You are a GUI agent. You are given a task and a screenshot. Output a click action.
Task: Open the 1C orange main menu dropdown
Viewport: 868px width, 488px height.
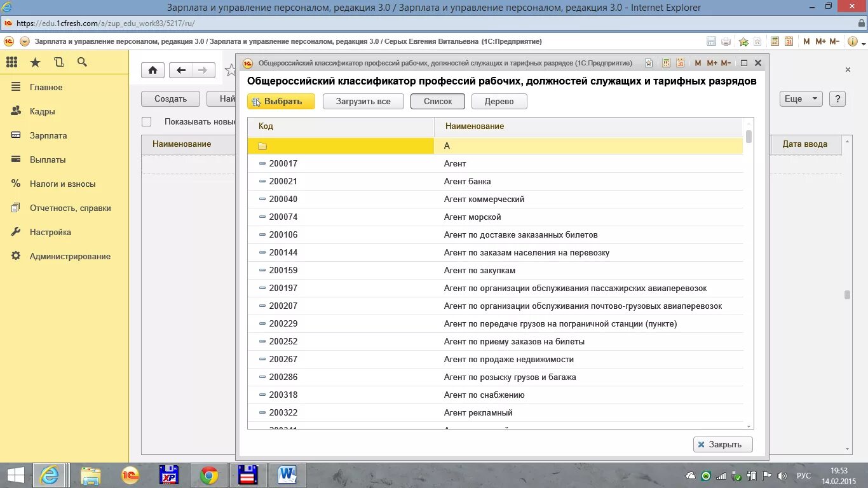25,41
